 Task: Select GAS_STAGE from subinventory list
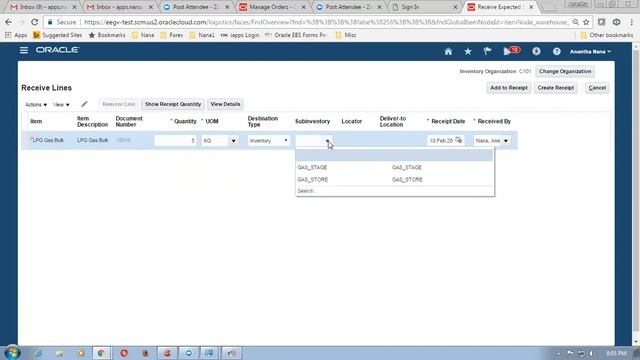[395, 167]
